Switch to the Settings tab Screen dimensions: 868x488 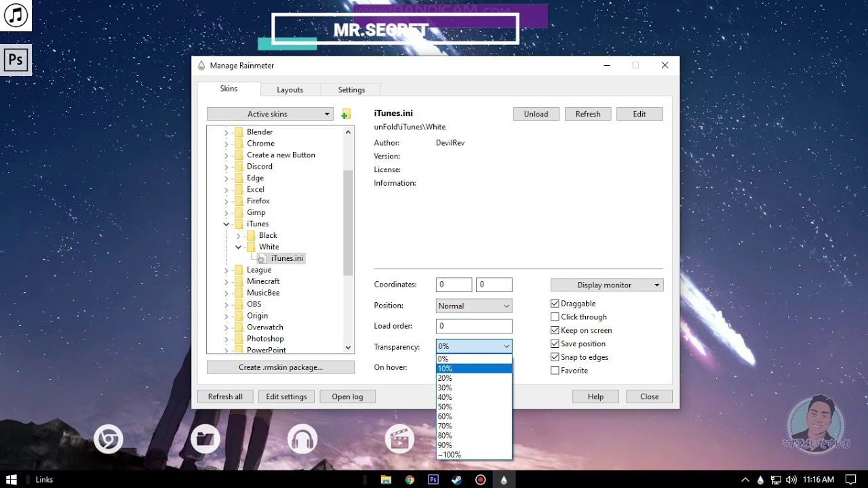coord(351,89)
